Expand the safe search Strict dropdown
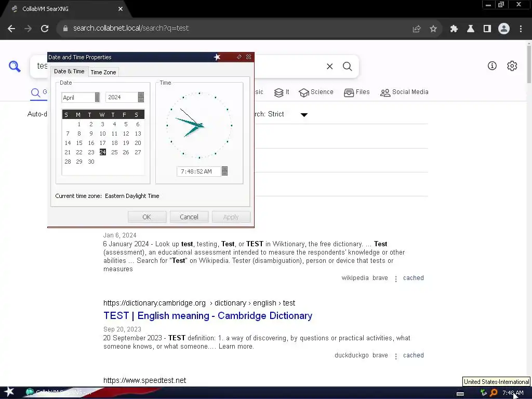This screenshot has height=399, width=532. pyautogui.click(x=304, y=115)
